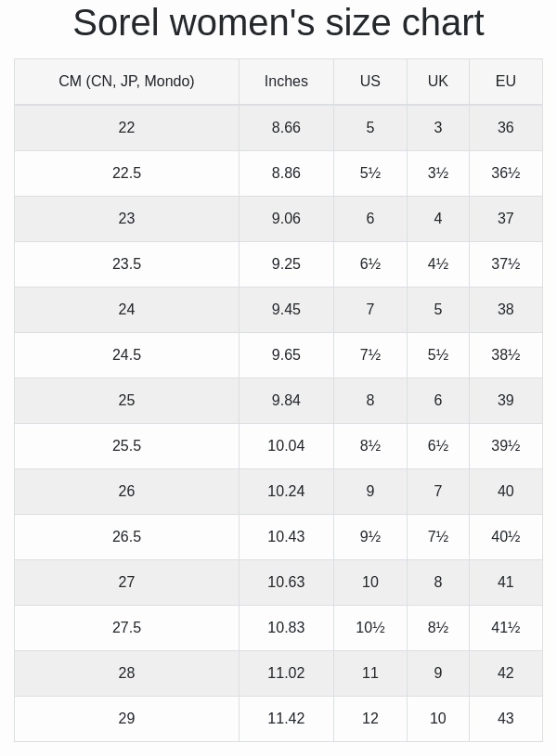Click the 26.5 centimeter cell
This screenshot has width=557, height=756.
tap(126, 537)
